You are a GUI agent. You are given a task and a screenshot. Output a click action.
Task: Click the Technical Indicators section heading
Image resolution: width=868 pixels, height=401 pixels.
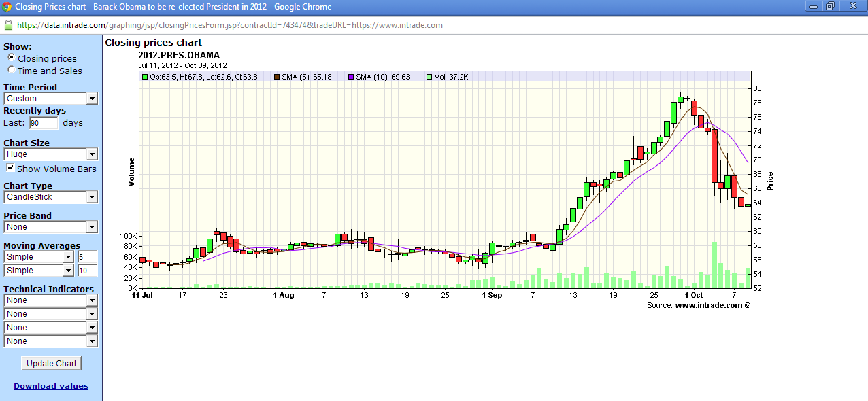click(x=48, y=289)
